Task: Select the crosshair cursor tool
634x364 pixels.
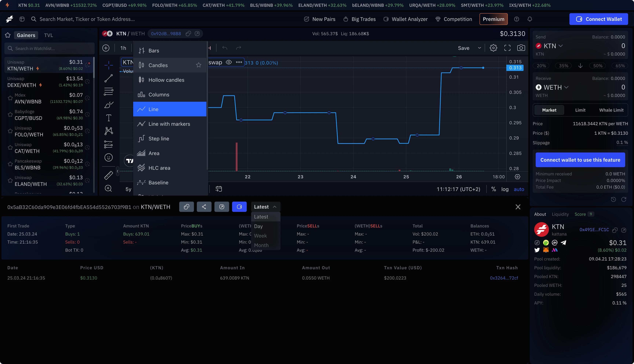Action: point(109,65)
